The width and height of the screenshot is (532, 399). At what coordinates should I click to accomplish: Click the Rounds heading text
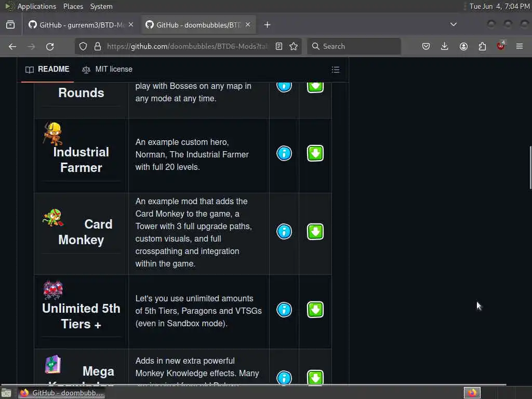81,93
